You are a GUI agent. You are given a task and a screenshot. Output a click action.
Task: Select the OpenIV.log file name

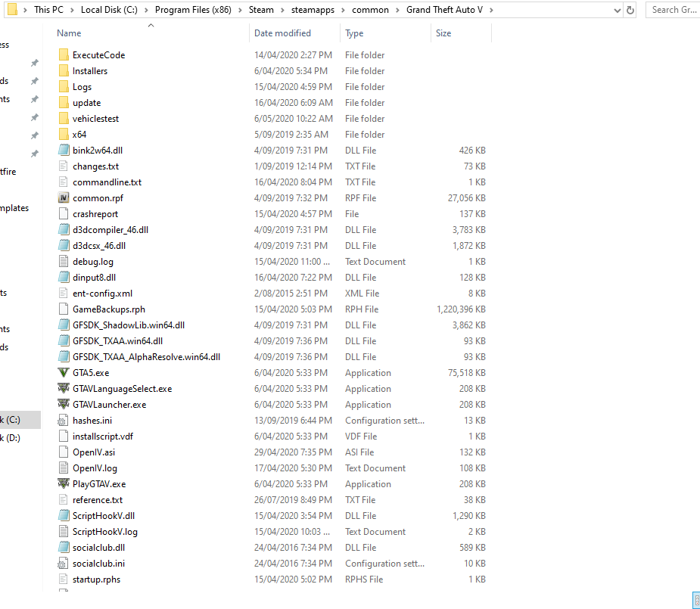(95, 468)
